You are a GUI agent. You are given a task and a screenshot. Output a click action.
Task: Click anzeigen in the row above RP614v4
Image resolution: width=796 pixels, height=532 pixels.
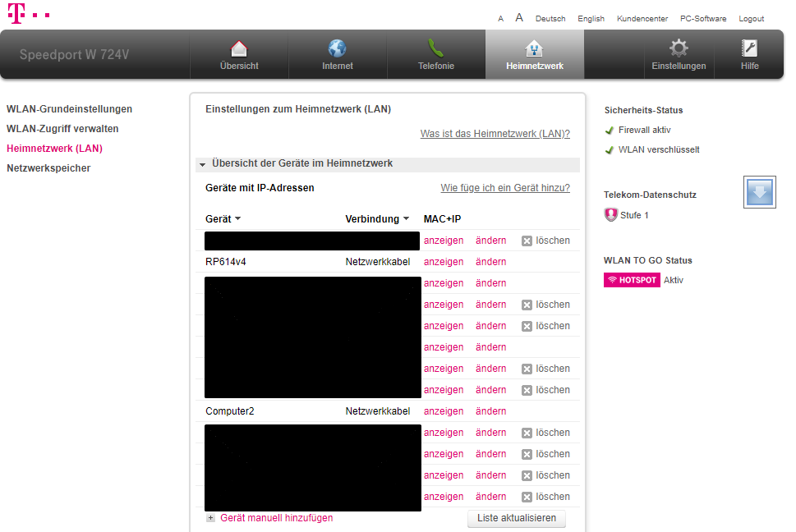444,241
